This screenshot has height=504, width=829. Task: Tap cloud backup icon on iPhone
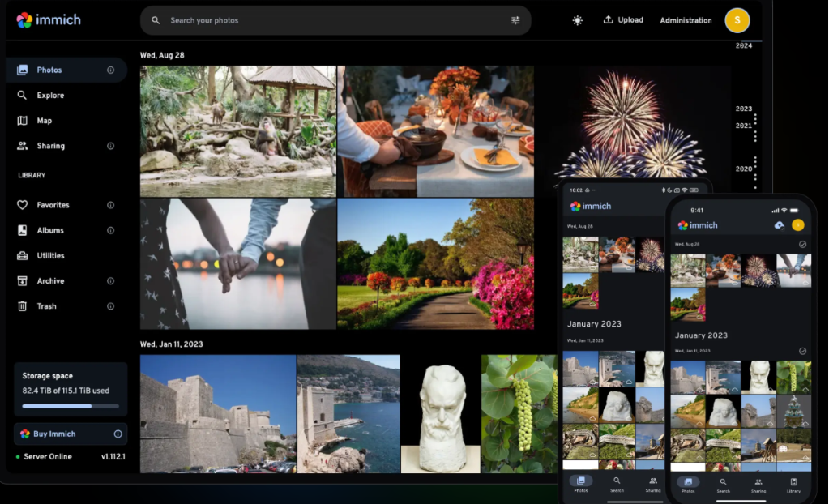pos(780,225)
